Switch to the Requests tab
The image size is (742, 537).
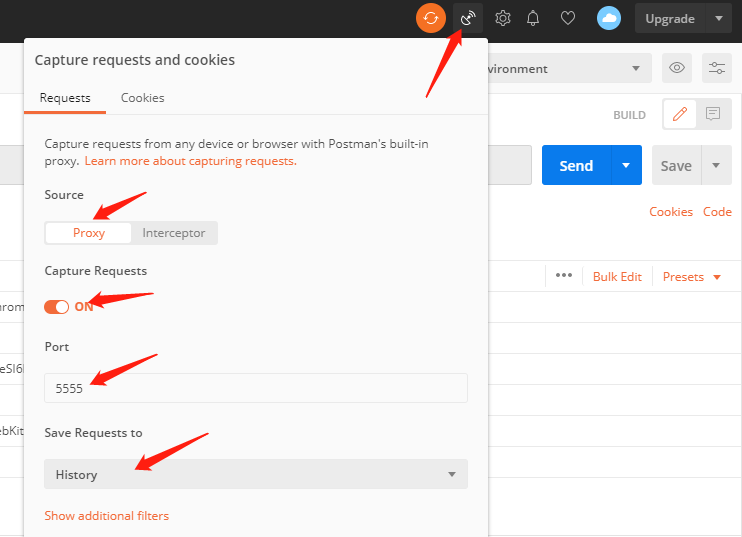tap(65, 98)
